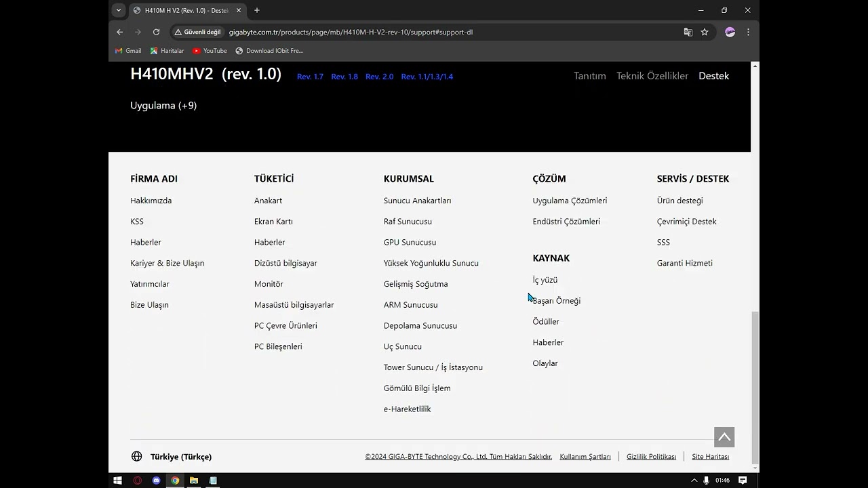Close the H410M H V2 browser tab

pos(239,10)
